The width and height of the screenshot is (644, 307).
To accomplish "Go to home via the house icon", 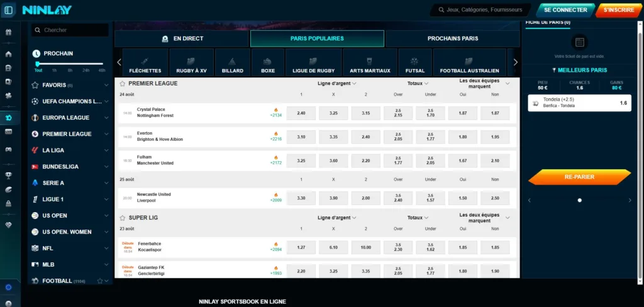I will 8,54.
